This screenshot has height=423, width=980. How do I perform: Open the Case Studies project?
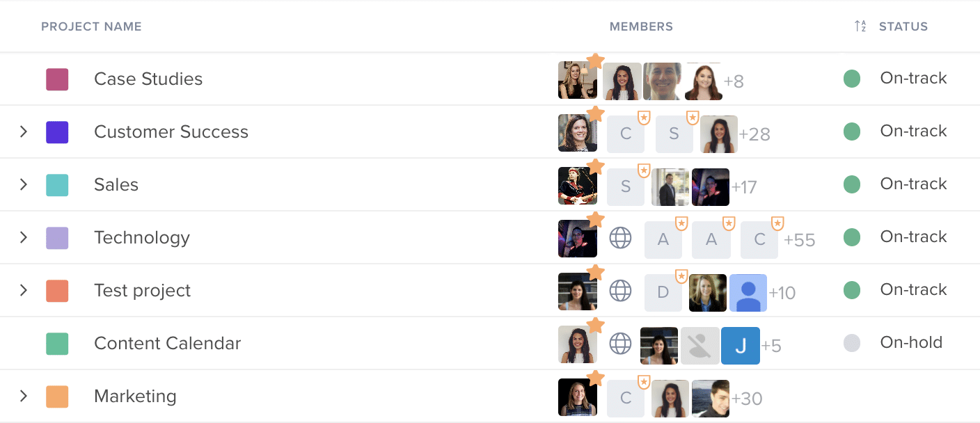tap(148, 79)
